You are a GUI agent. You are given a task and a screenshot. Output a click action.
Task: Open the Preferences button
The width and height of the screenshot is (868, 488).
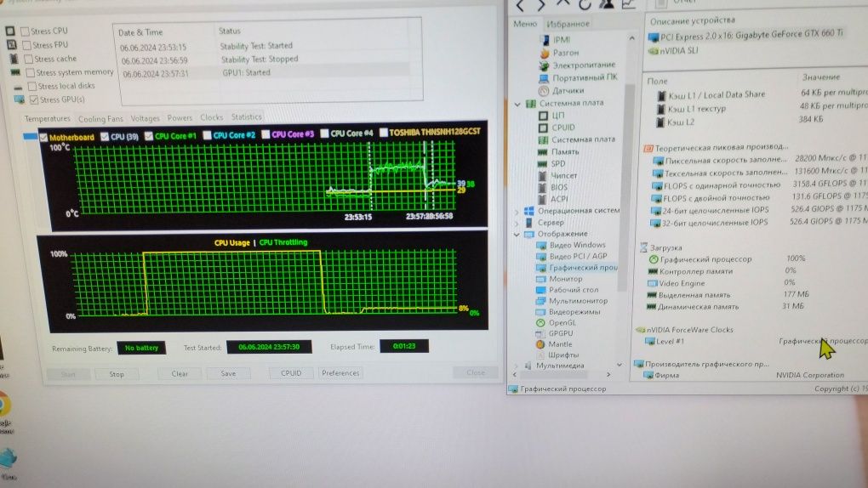(340, 373)
